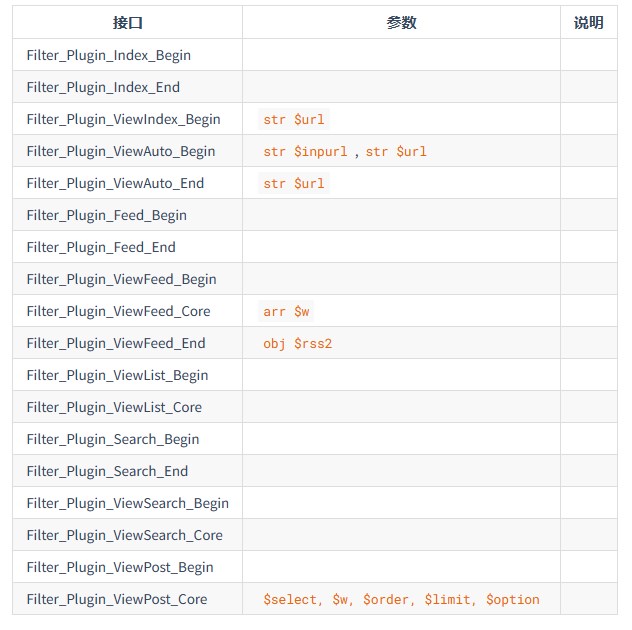
Task: Click the Filter_Plugin_ViewList_Begin cell
Action: [117, 375]
